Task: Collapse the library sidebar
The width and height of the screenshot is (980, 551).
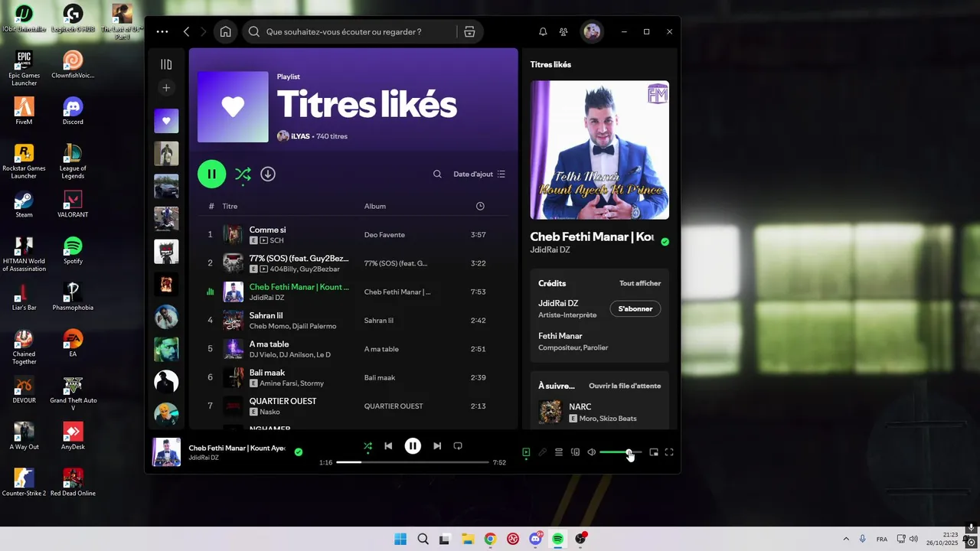Action: pos(166,64)
